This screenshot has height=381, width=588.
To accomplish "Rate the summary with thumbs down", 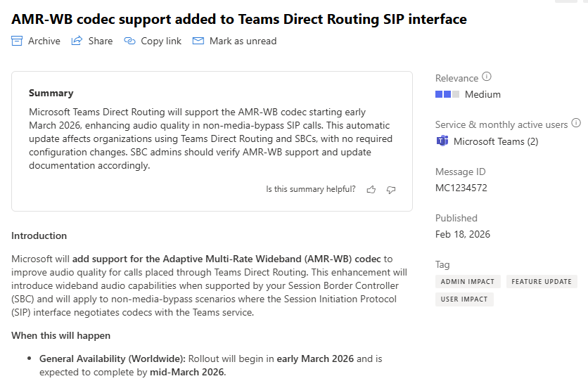I will click(x=391, y=189).
